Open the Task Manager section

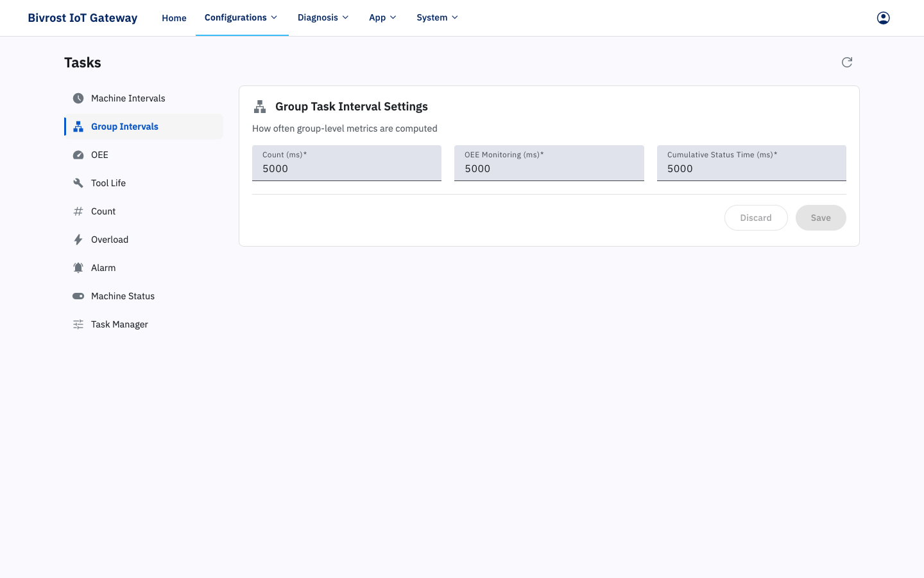coord(144,324)
